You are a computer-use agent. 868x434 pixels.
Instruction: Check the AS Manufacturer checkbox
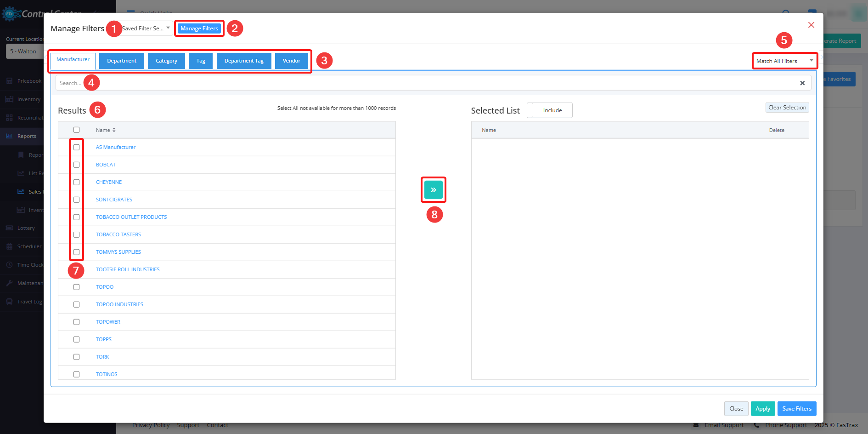(77, 148)
